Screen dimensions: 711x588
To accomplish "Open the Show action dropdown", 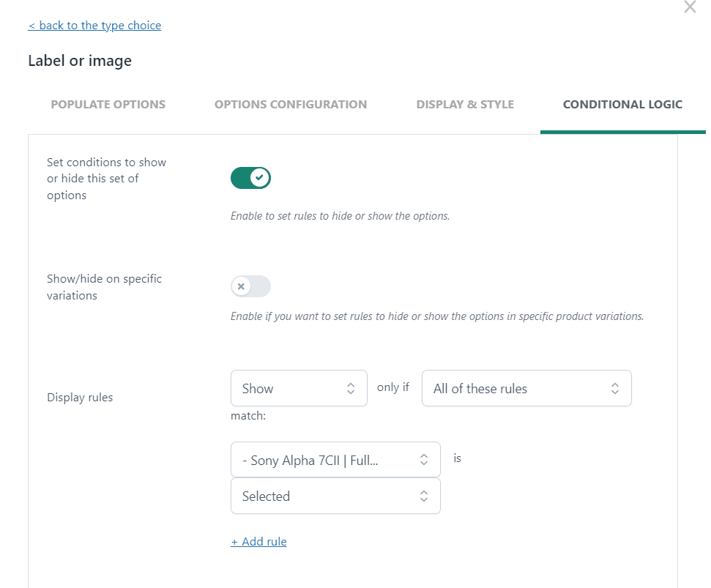I will point(299,388).
